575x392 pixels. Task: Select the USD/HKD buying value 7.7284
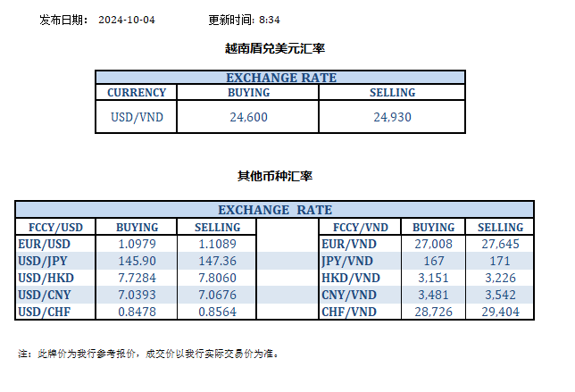[x=137, y=278]
